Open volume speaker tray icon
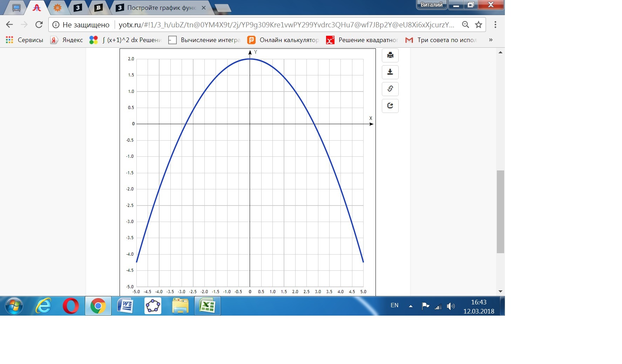The height and width of the screenshot is (364, 622). (x=451, y=306)
